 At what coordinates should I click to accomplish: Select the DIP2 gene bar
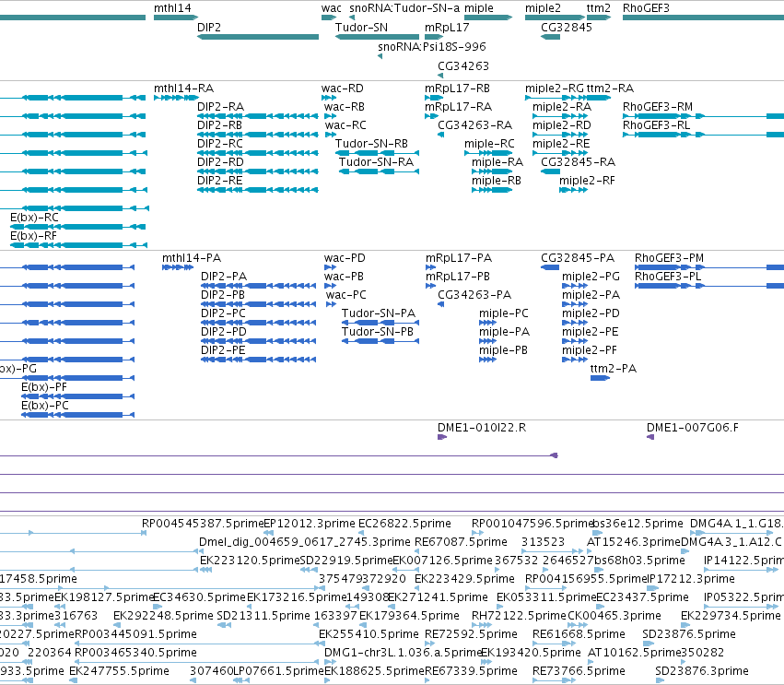(258, 37)
